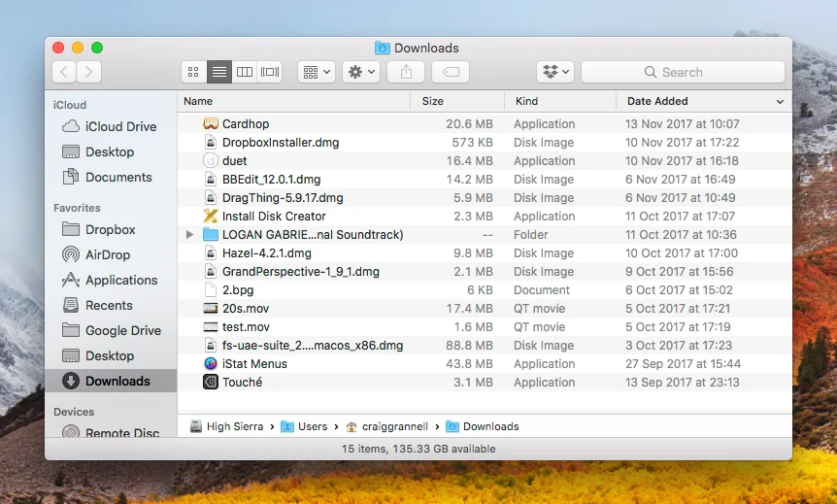Switch to column view

pos(245,72)
